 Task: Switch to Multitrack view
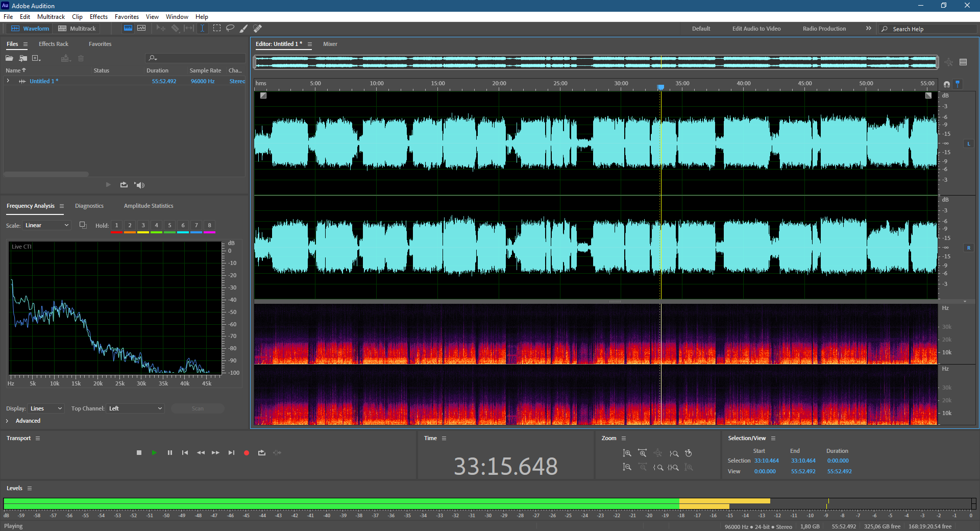coord(77,29)
